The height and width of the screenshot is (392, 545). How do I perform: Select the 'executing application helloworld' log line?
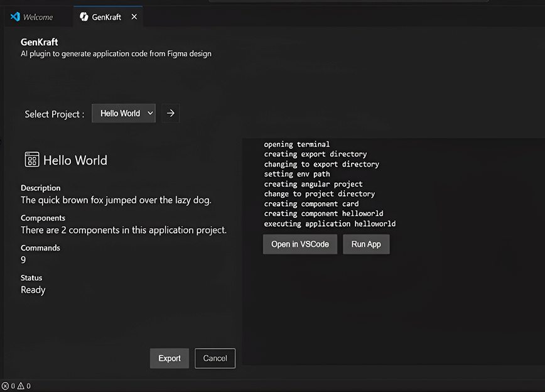330,224
